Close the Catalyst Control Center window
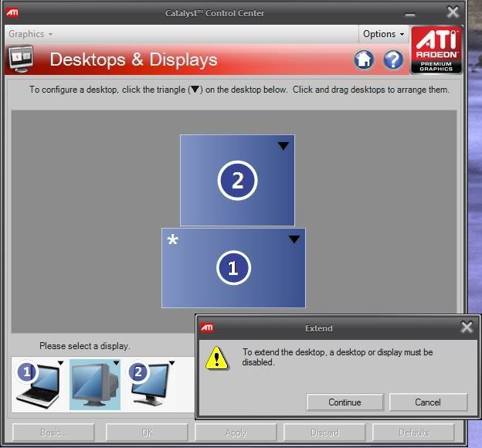Image resolution: width=482 pixels, height=448 pixels. (x=453, y=12)
